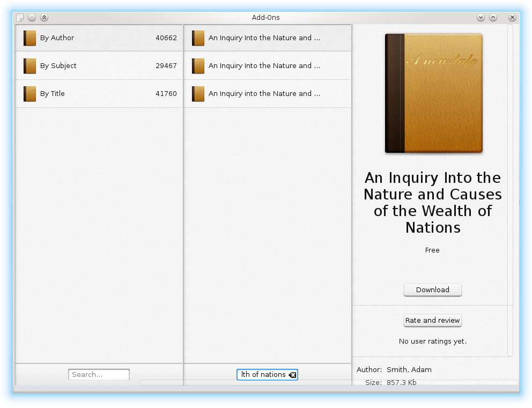Click the 41760 count in By Title row
This screenshot has width=532, height=408.
click(x=166, y=94)
